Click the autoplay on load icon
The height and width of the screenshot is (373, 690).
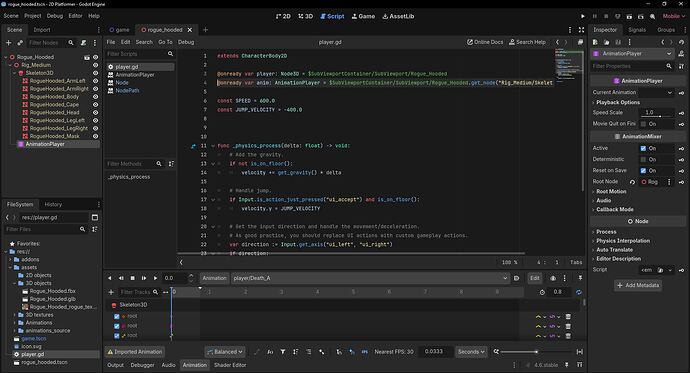coord(517,278)
